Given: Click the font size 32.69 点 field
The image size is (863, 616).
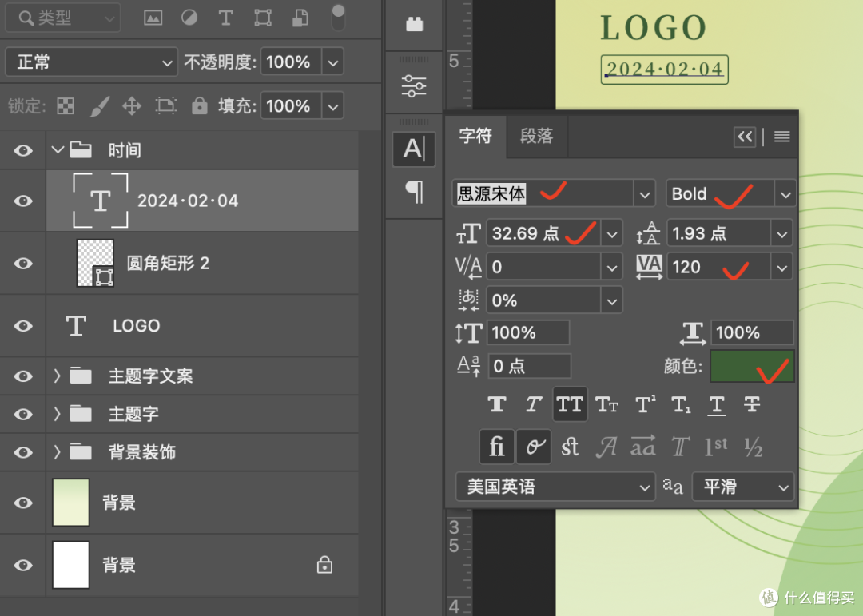Looking at the screenshot, I should point(543,233).
